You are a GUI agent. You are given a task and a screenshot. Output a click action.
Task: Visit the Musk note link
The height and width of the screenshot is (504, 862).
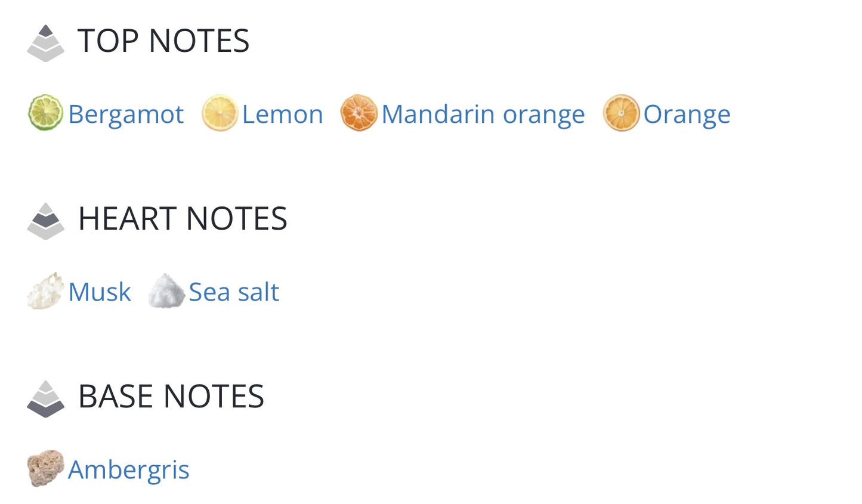100,292
